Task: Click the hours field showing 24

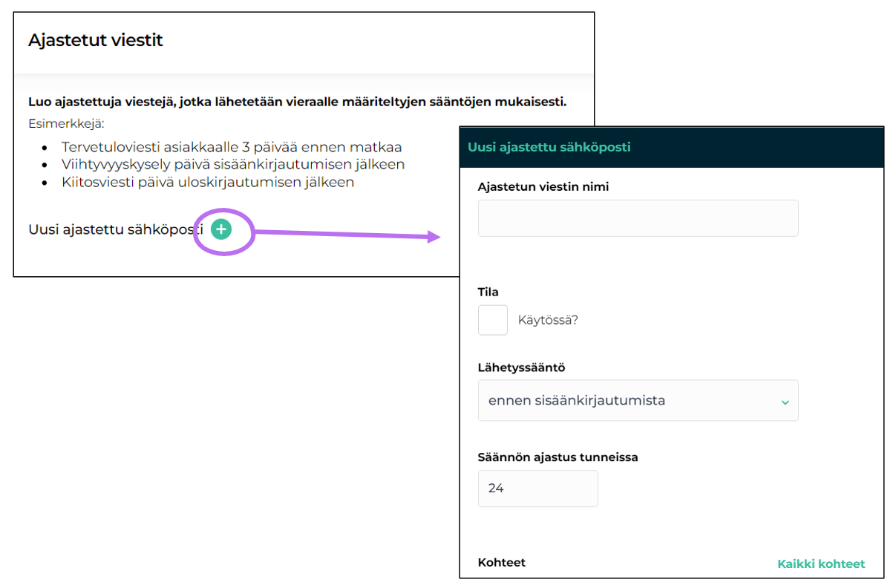Action: (x=537, y=489)
